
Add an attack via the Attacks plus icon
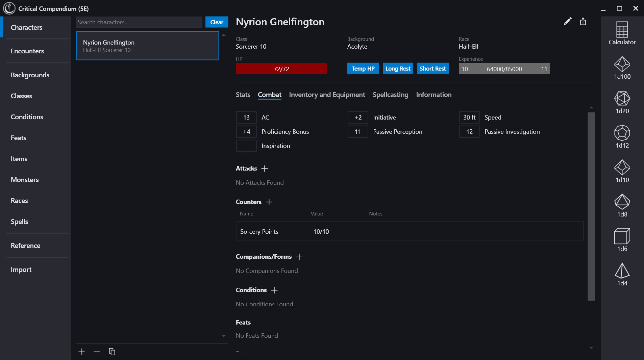click(x=265, y=169)
